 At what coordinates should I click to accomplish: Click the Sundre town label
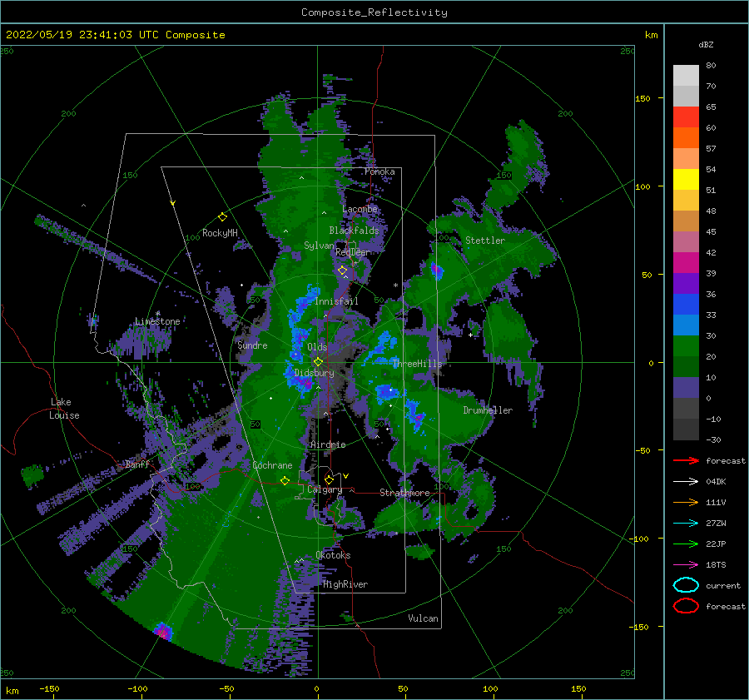252,345
